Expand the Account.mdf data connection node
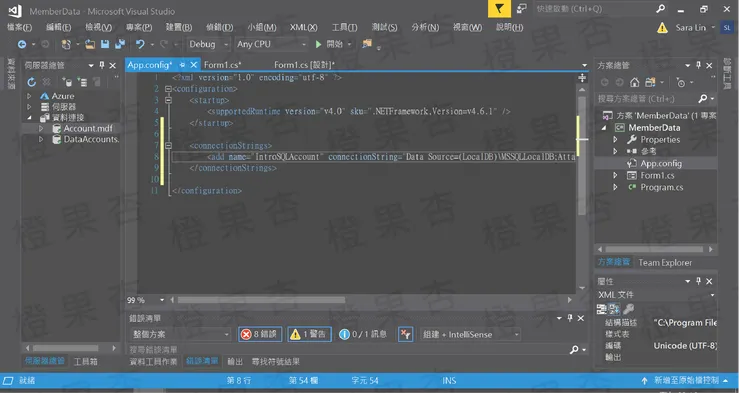 [x=41, y=128]
